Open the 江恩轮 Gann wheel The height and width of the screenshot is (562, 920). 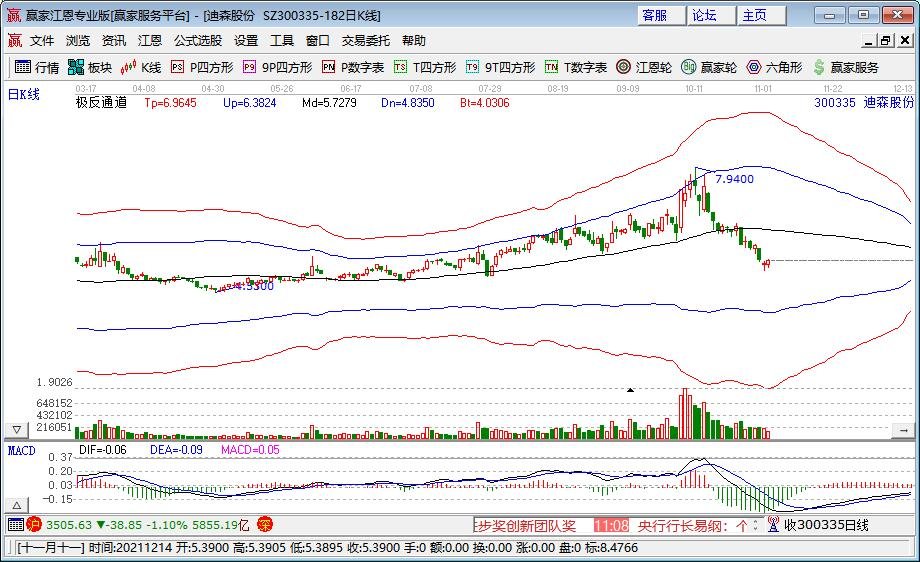click(644, 67)
